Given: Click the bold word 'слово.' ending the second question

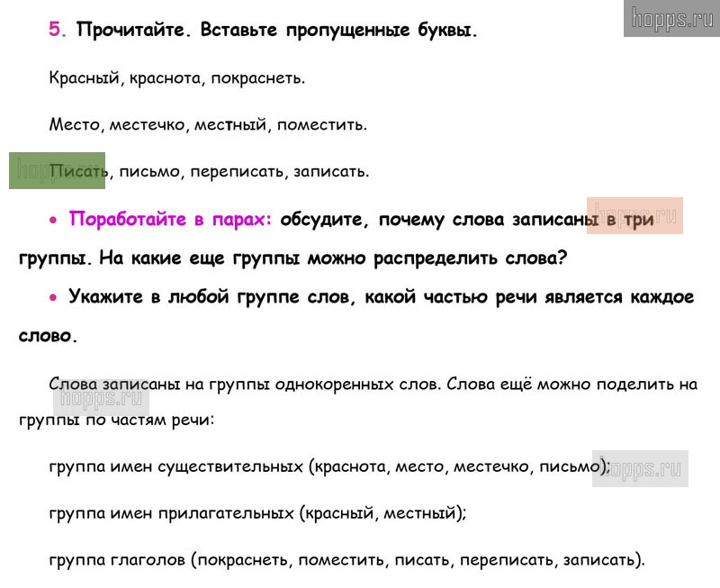Looking at the screenshot, I should (x=47, y=336).
